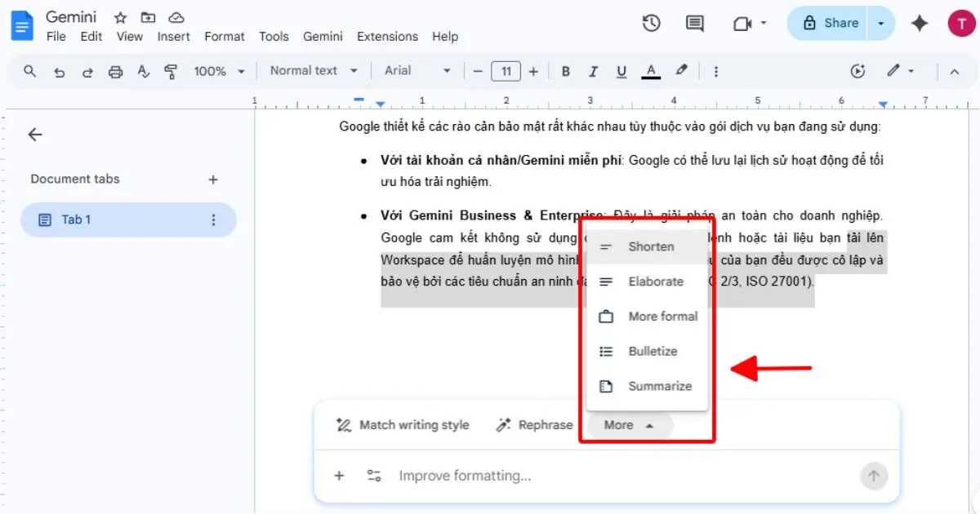Screen dimensions: 980x514
Task: Open the prompt settings sliders icon
Action: (374, 476)
